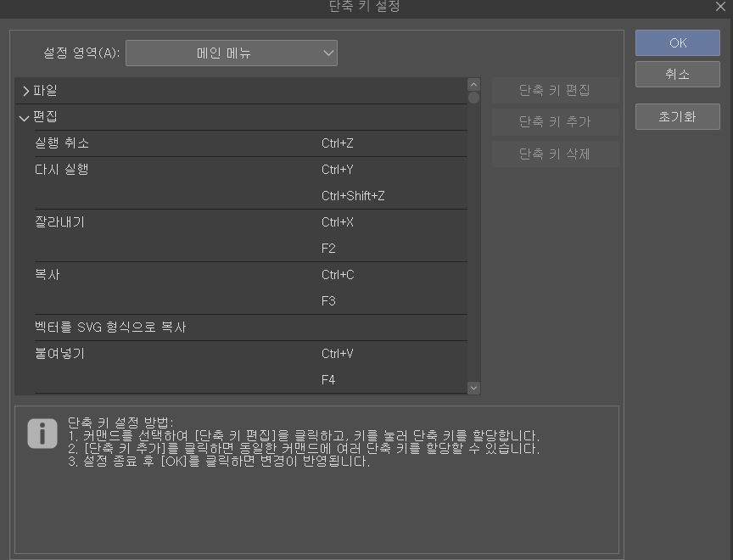
Task: Click the 단축 키 삭제 button
Action: click(555, 154)
